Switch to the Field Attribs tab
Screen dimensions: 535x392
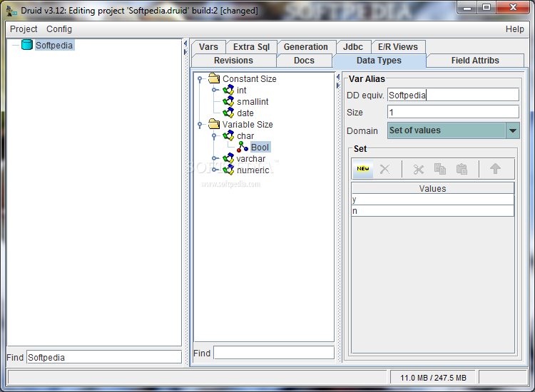click(x=475, y=61)
